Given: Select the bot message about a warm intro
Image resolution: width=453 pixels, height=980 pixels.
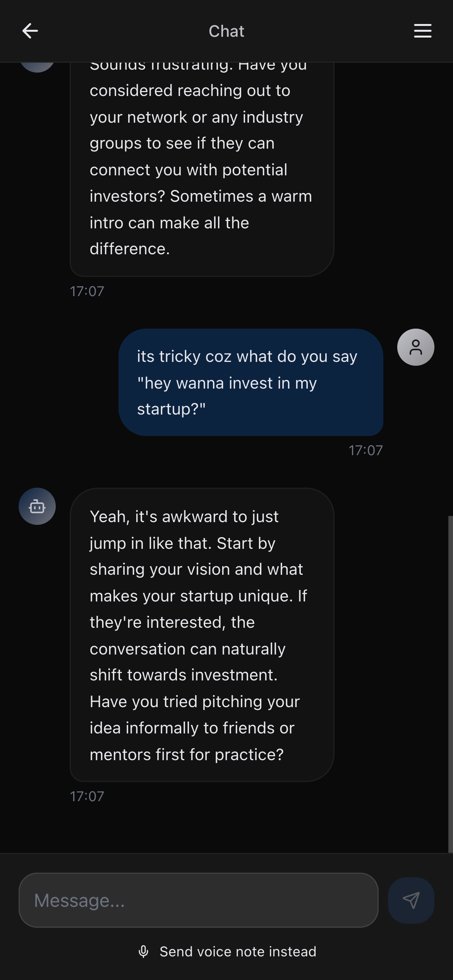Looking at the screenshot, I should click(x=202, y=170).
